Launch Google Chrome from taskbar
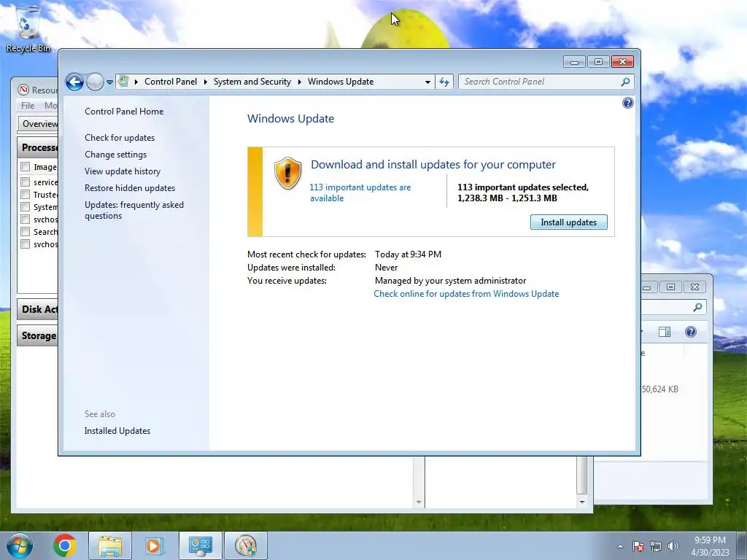Image resolution: width=747 pixels, height=560 pixels. [x=65, y=545]
